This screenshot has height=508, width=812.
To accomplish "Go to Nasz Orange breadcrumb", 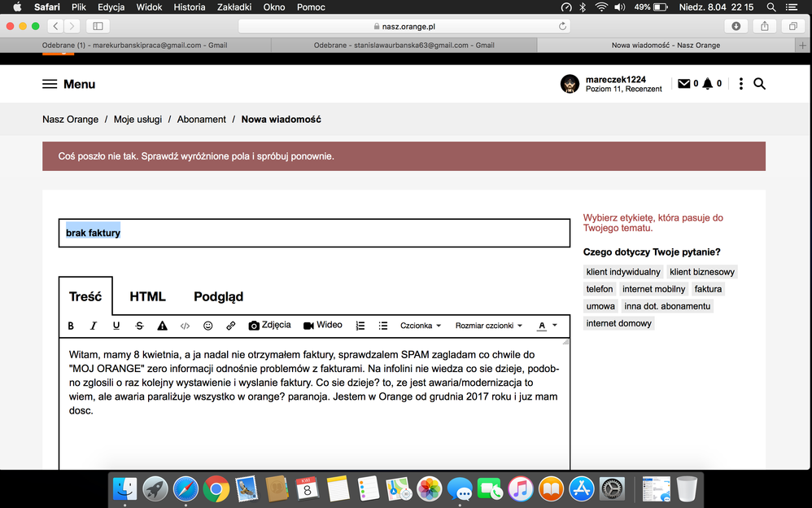I will [x=71, y=119].
